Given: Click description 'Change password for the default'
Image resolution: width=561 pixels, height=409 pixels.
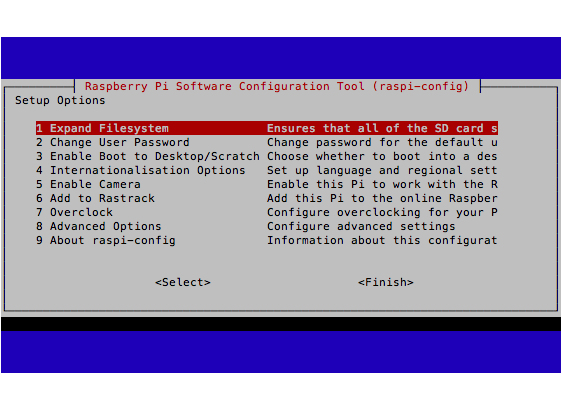Looking at the screenshot, I should 375,142.
